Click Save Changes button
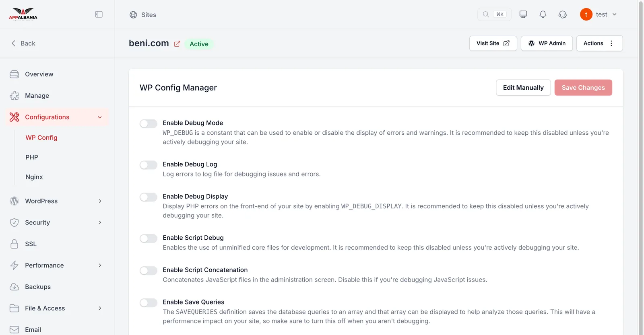Image resolution: width=644 pixels, height=335 pixels. click(x=583, y=88)
